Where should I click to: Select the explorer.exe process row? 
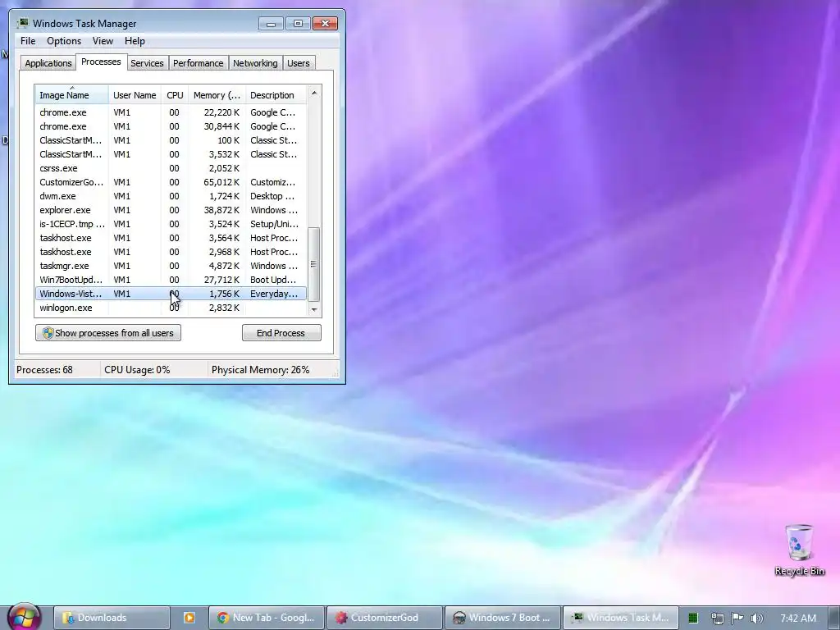[171, 210]
